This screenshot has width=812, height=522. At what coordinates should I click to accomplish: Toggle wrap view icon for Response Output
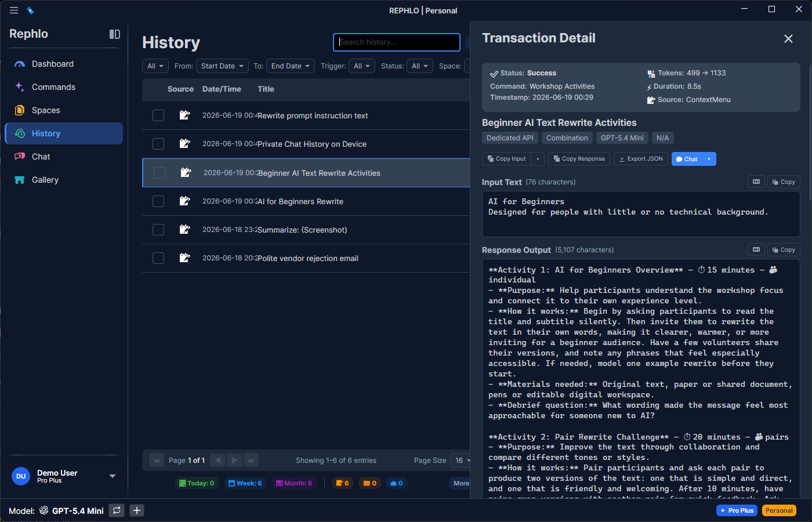click(756, 250)
